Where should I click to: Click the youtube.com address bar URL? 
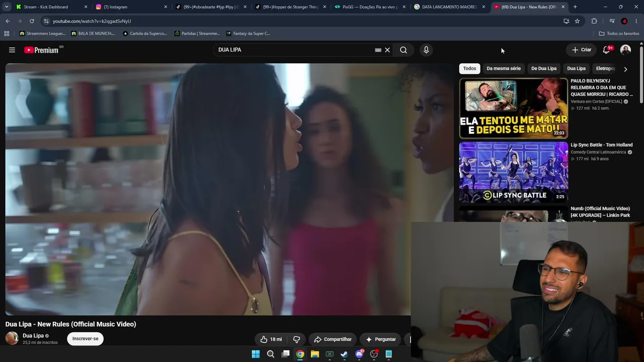point(92,21)
